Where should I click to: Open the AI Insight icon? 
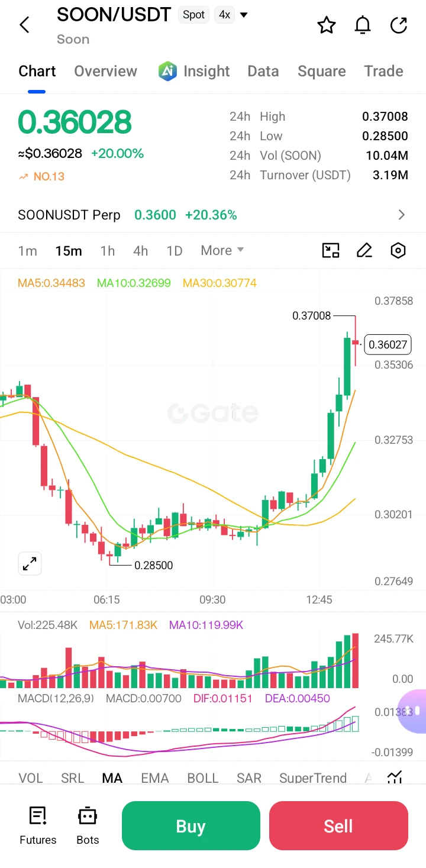click(168, 71)
